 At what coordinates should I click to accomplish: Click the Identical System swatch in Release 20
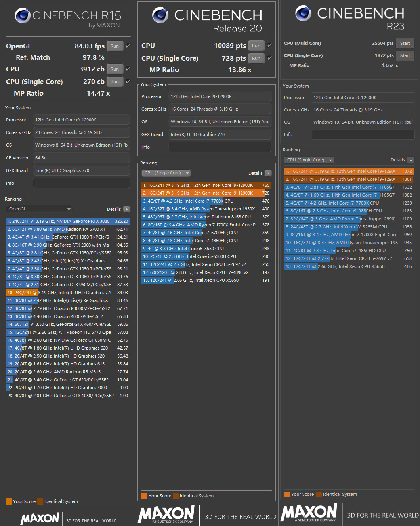(176, 496)
